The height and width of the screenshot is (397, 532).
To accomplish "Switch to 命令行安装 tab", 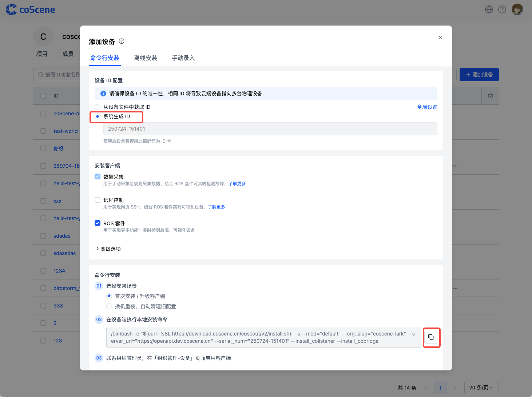I will click(105, 58).
